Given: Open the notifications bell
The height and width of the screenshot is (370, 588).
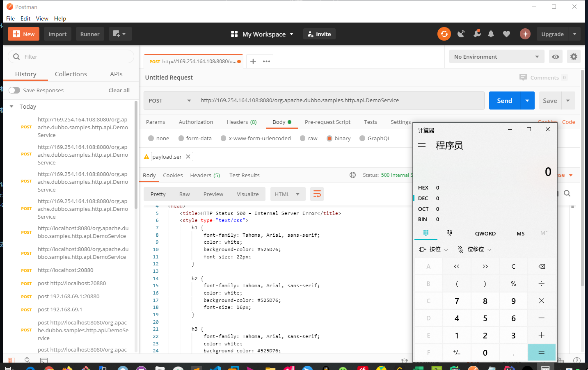Looking at the screenshot, I should [491, 34].
